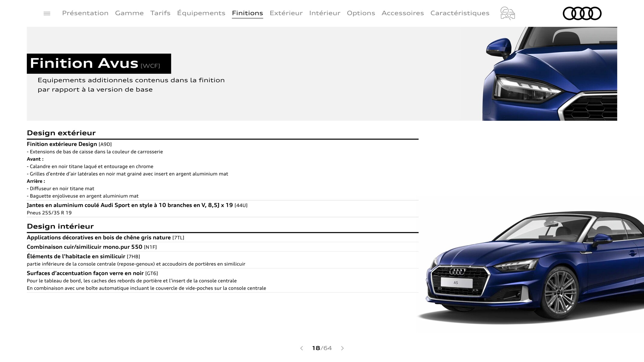Select the Caractéristiques tab
This screenshot has width=644, height=362.
460,13
